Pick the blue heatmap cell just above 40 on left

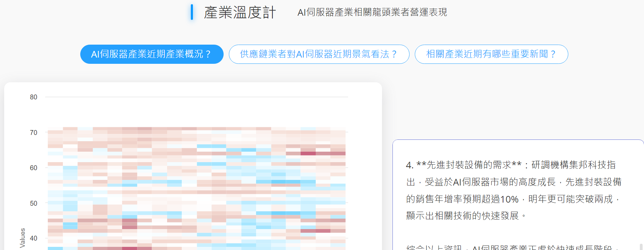pyautogui.click(x=70, y=226)
